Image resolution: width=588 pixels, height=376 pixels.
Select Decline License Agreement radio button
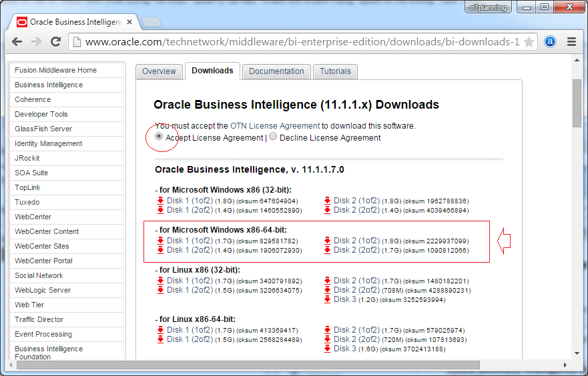coord(273,136)
